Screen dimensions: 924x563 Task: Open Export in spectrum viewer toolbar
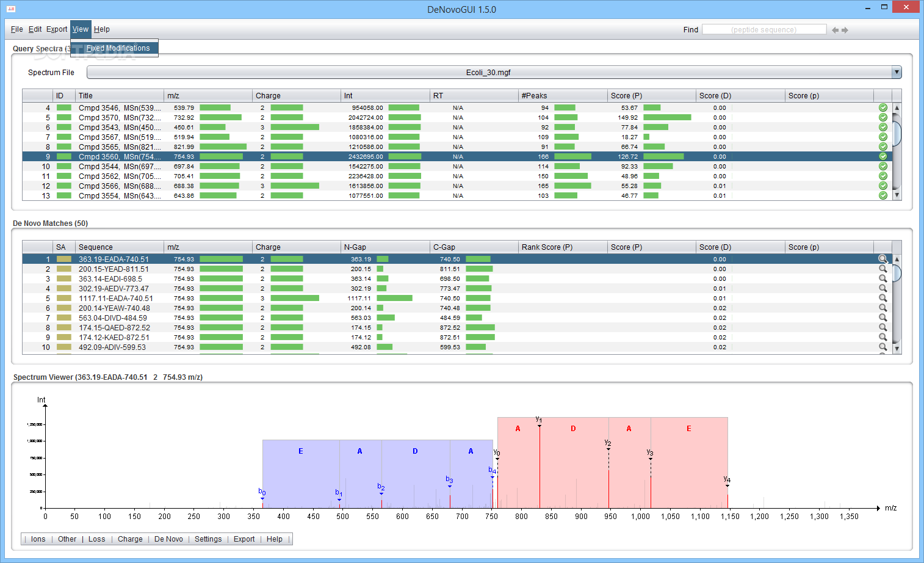pos(244,539)
